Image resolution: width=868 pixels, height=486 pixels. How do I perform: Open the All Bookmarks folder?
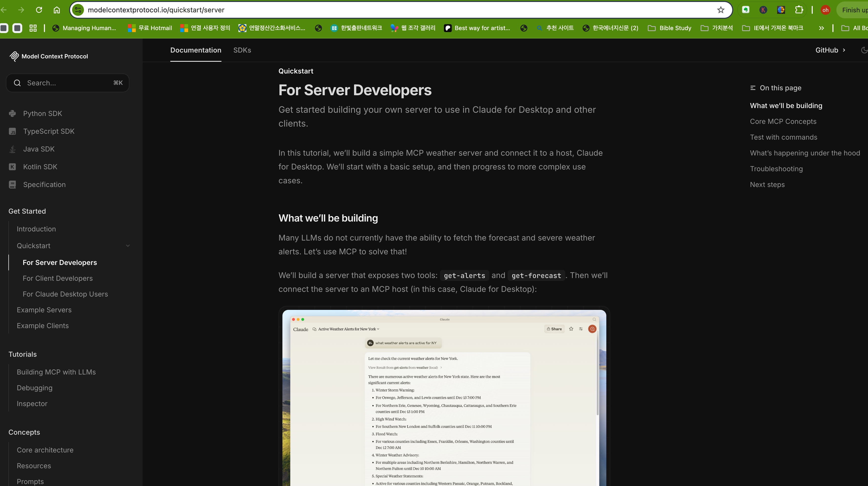(x=854, y=28)
